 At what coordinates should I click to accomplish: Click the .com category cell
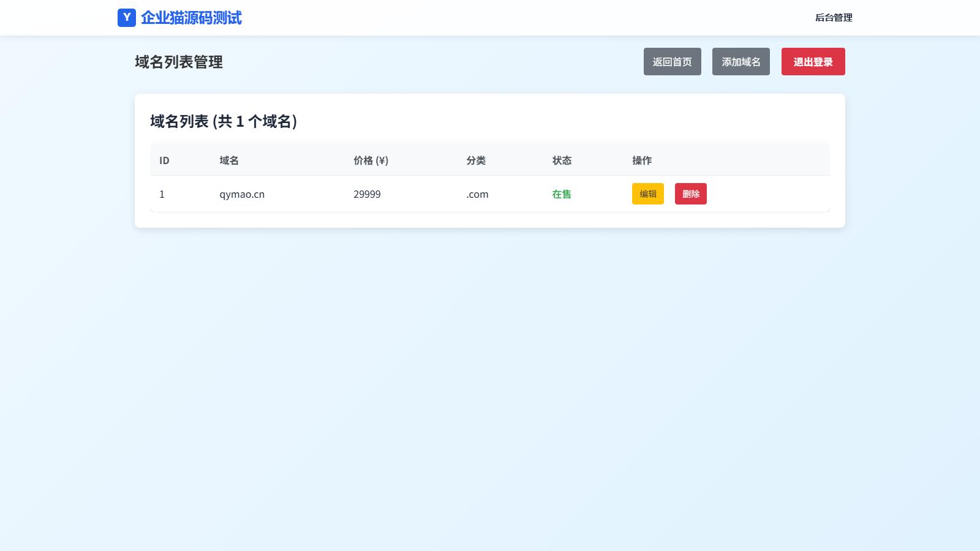(477, 194)
